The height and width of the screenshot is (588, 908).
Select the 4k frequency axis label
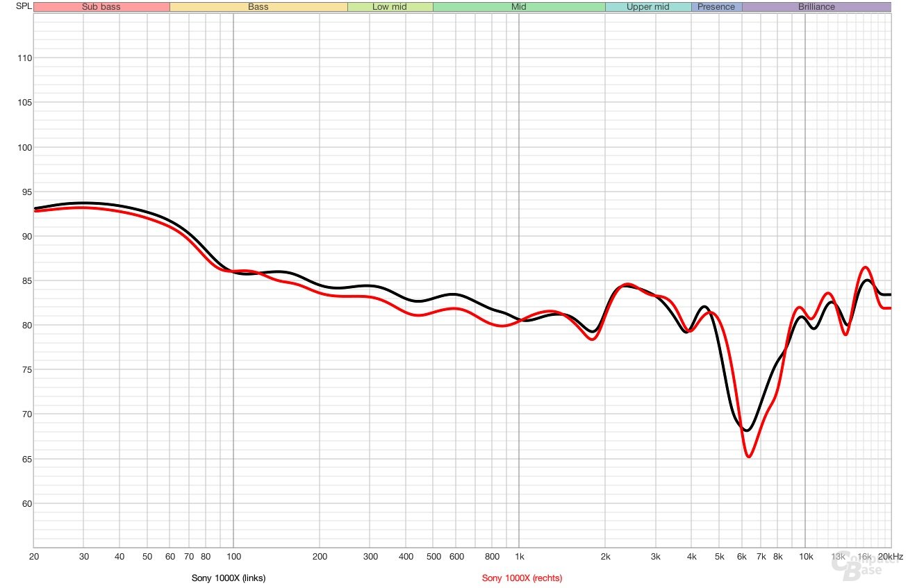[691, 557]
